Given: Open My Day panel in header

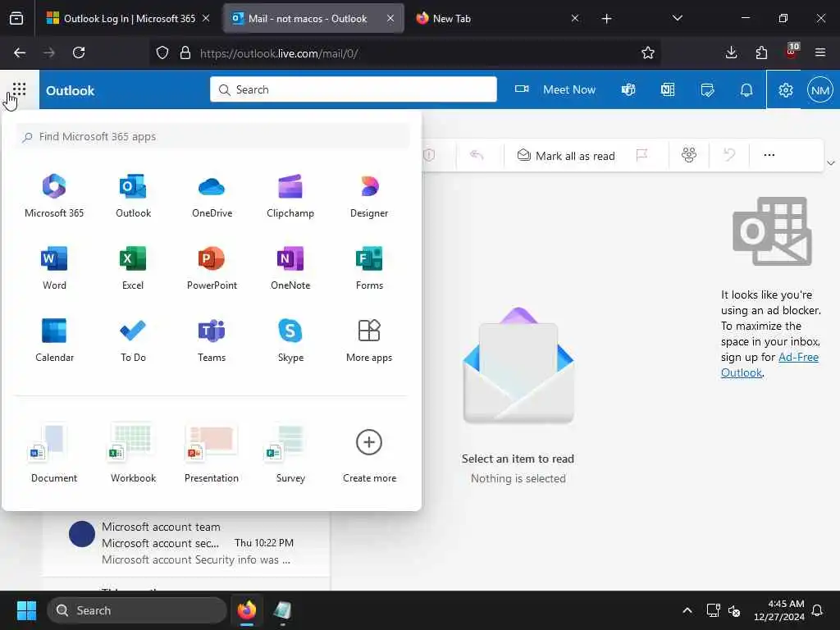Looking at the screenshot, I should pos(707,89).
